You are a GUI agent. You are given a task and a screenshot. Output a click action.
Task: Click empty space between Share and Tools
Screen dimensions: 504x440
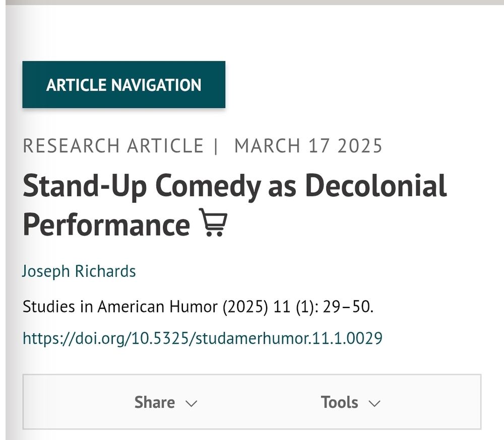point(259,402)
